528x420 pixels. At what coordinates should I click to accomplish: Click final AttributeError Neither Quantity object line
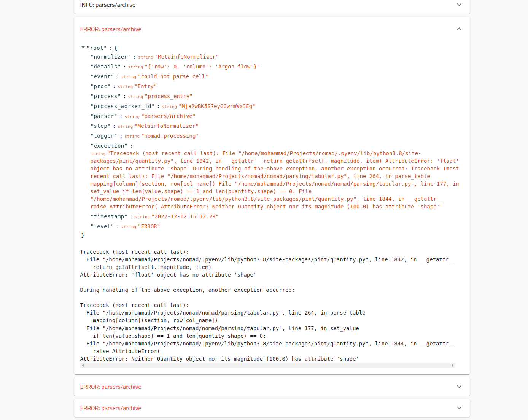point(219,359)
